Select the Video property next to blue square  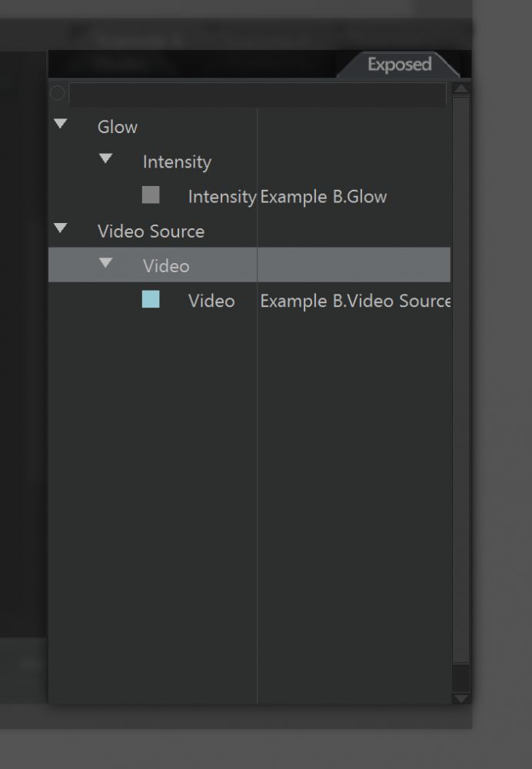211,301
